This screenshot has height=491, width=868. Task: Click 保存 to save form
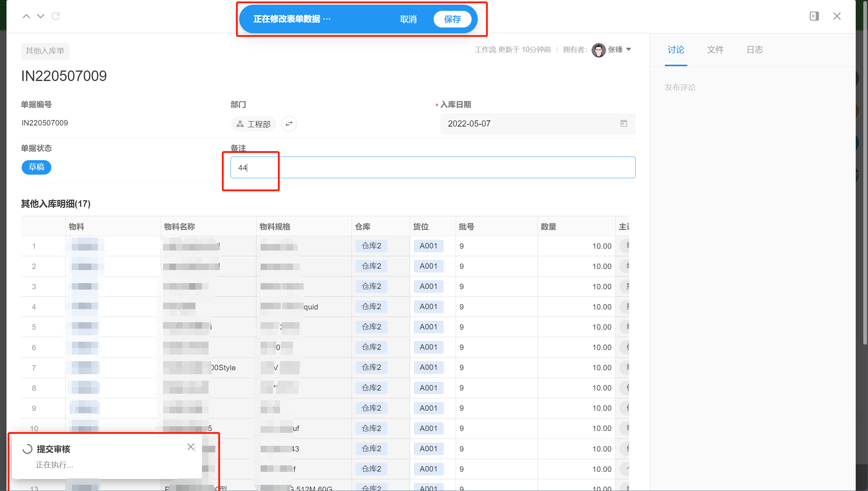(452, 19)
